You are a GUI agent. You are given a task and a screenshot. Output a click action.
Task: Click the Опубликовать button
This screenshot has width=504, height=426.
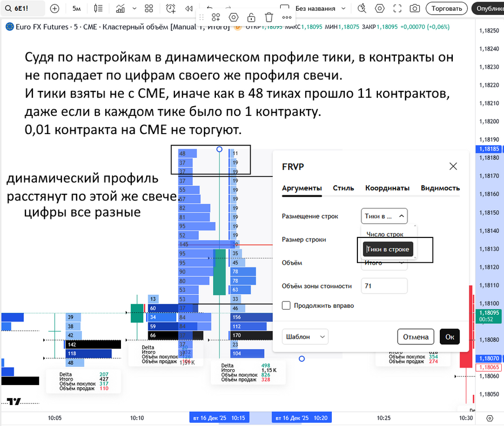coord(488,9)
